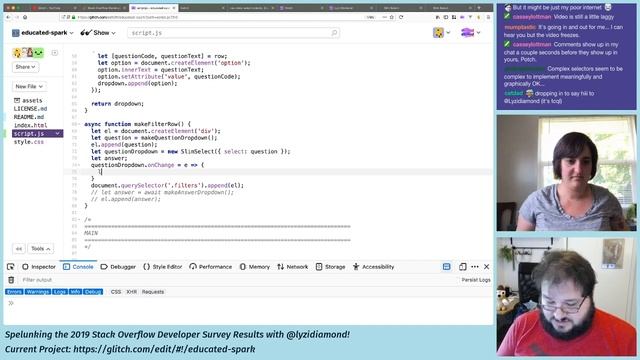Toggle the XHR console filter
The image size is (640, 360).
pyautogui.click(x=131, y=292)
